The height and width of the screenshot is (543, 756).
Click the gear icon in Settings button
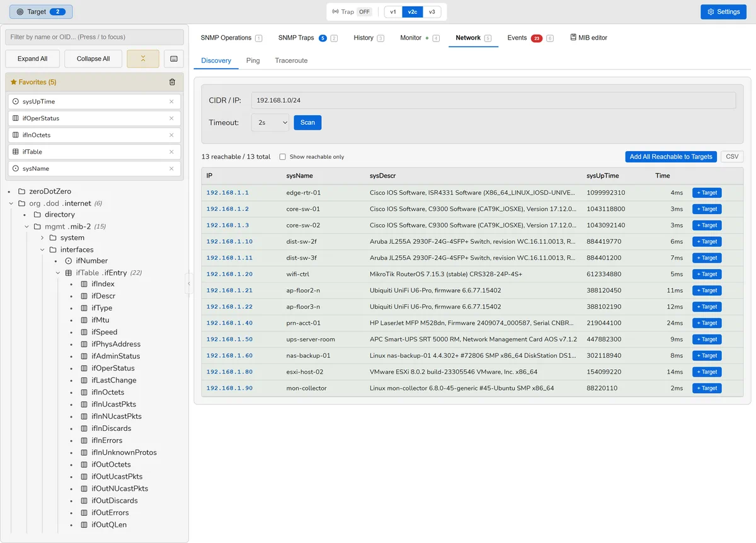click(711, 12)
